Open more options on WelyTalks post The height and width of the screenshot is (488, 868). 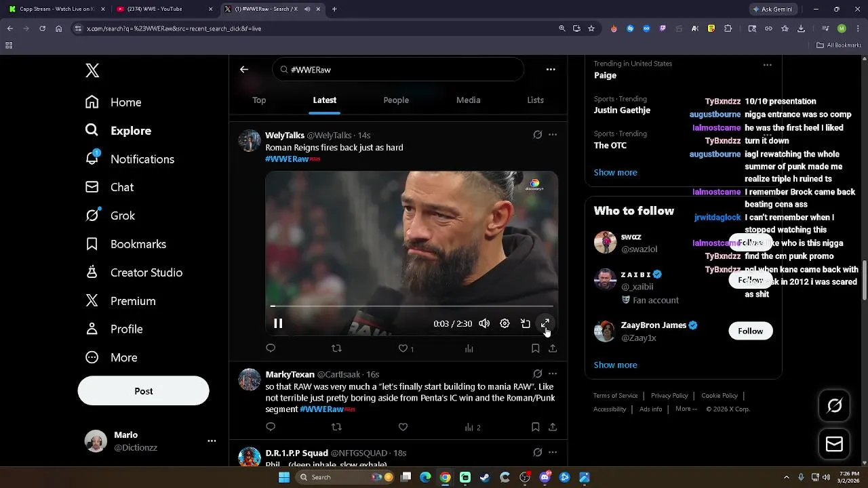553,135
